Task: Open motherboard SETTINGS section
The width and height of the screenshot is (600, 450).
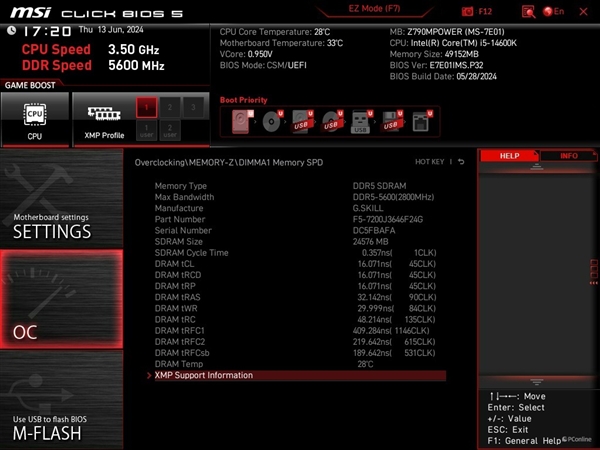Action: point(60,226)
